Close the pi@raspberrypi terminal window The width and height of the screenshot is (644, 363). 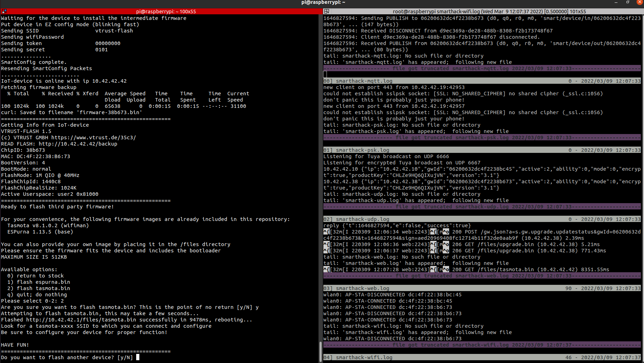pyautogui.click(x=639, y=2)
